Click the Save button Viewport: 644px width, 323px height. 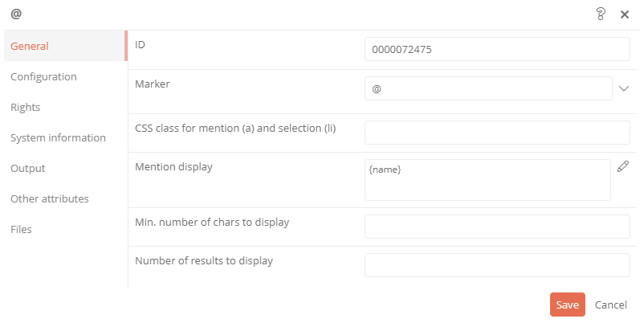click(x=568, y=305)
